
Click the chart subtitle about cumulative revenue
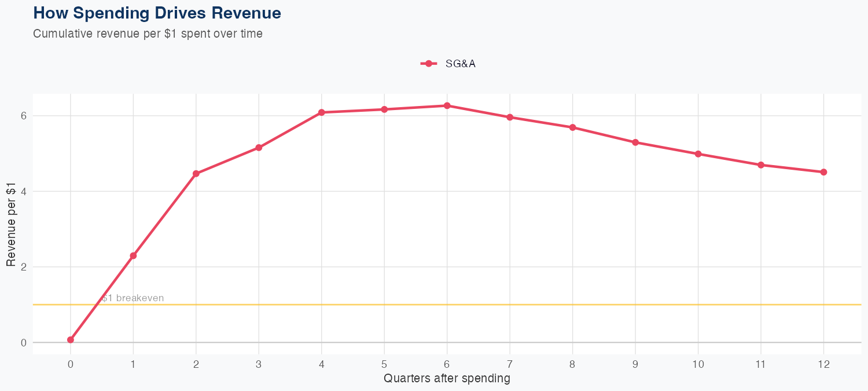[x=148, y=34]
